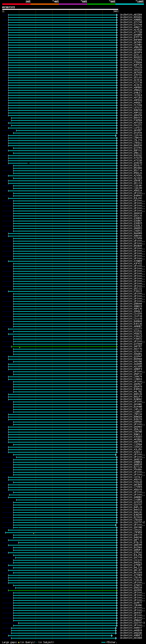Open hit UniRef100_A7E6K0

coord(131,437)
